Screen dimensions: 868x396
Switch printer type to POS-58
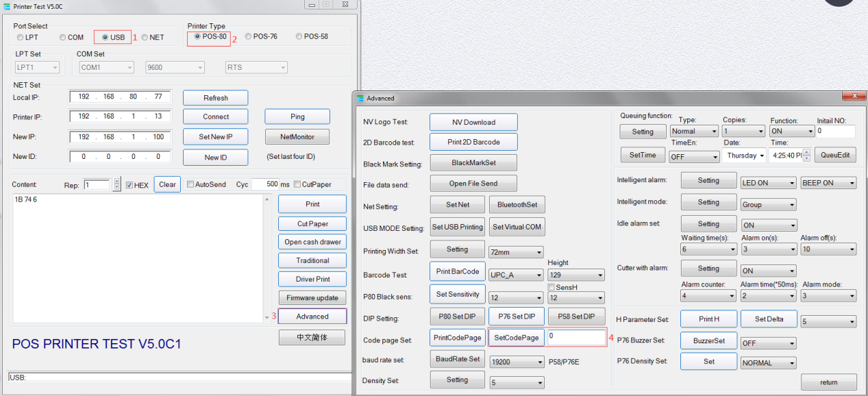298,36
